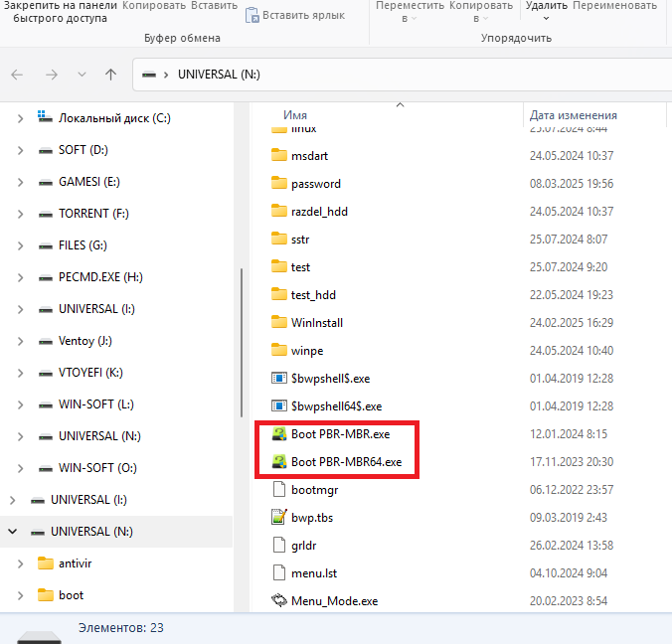
Task: Expand the antivir folder in tree
Action: point(21,563)
